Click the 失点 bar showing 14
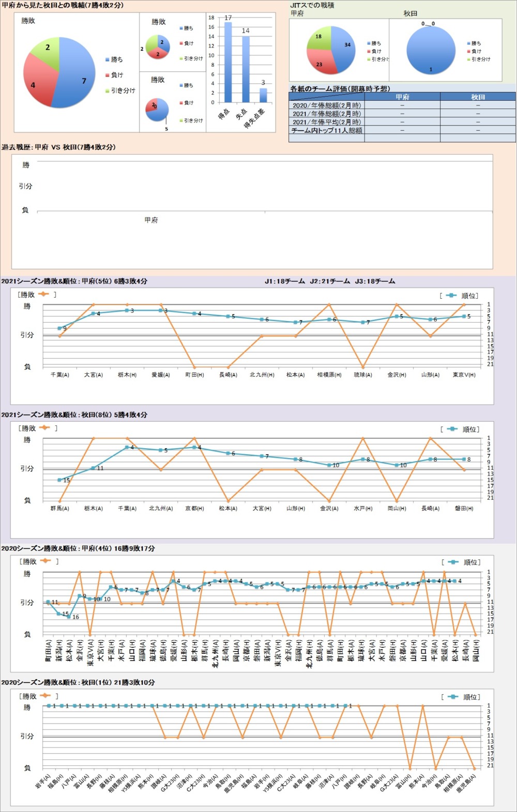The image size is (517, 812). [x=246, y=69]
